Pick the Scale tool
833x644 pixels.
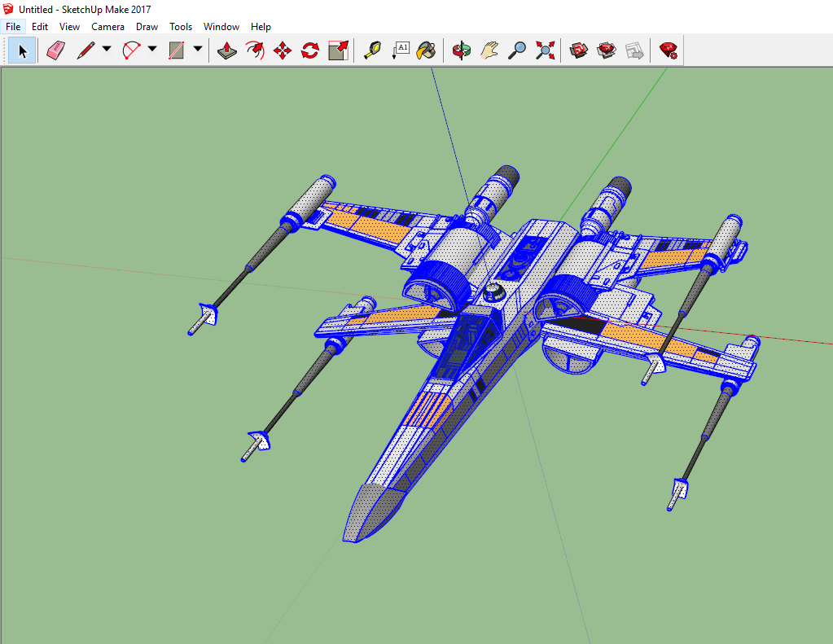(x=339, y=50)
